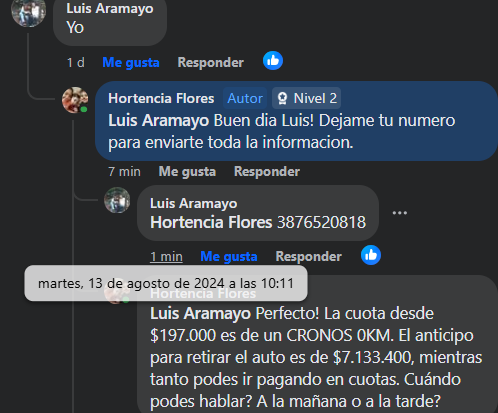Toggle "Me gusta" on the phone number comment
The width and height of the screenshot is (498, 413).
coord(229,256)
